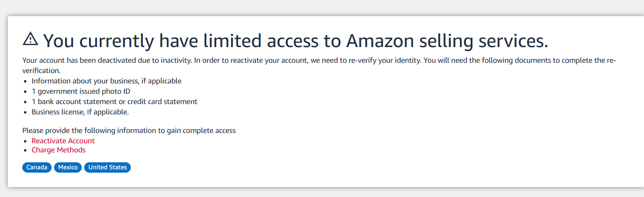Screen dimensions: 644x197
Task: Open the Charge Methods link
Action: click(59, 150)
